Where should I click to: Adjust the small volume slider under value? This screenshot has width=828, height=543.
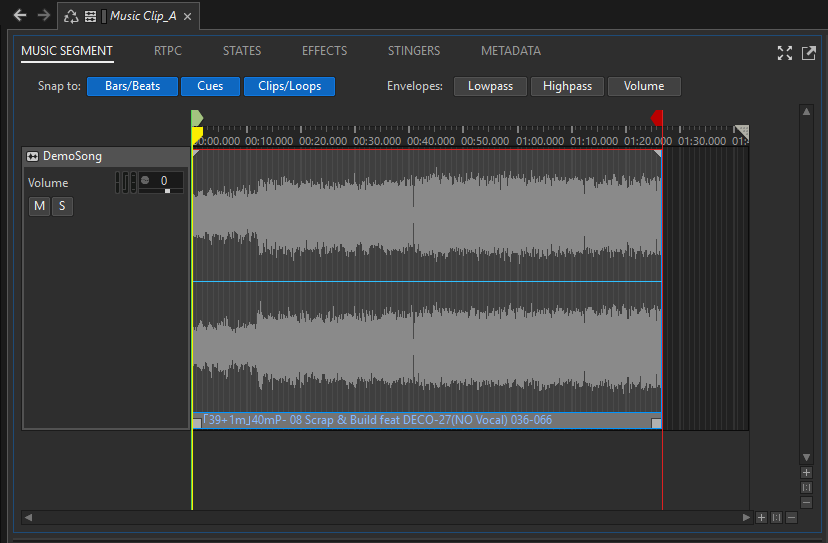point(167,191)
